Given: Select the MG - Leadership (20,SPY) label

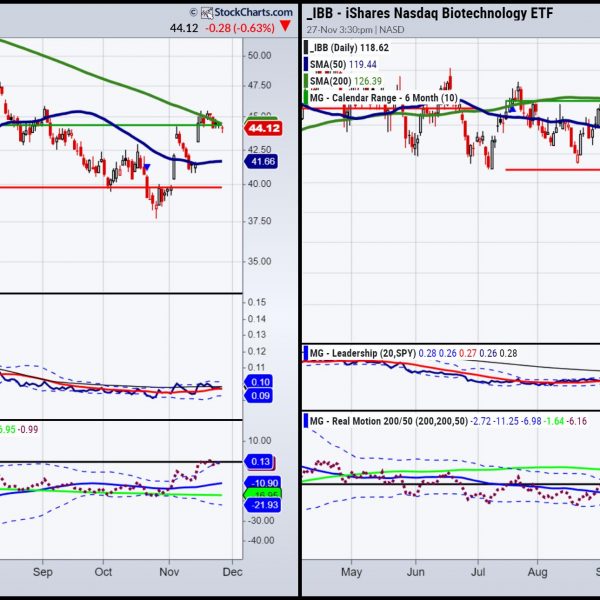Looking at the screenshot, I should (x=363, y=353).
